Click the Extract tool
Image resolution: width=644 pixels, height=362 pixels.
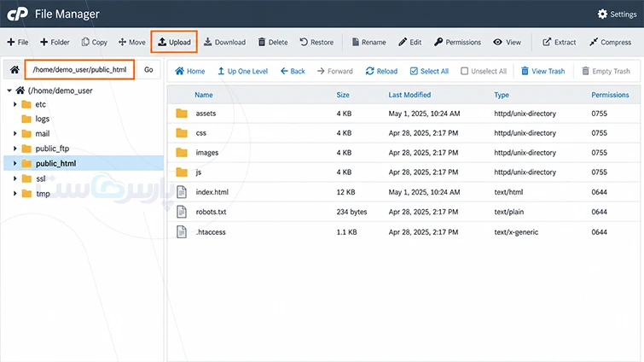pyautogui.click(x=559, y=42)
